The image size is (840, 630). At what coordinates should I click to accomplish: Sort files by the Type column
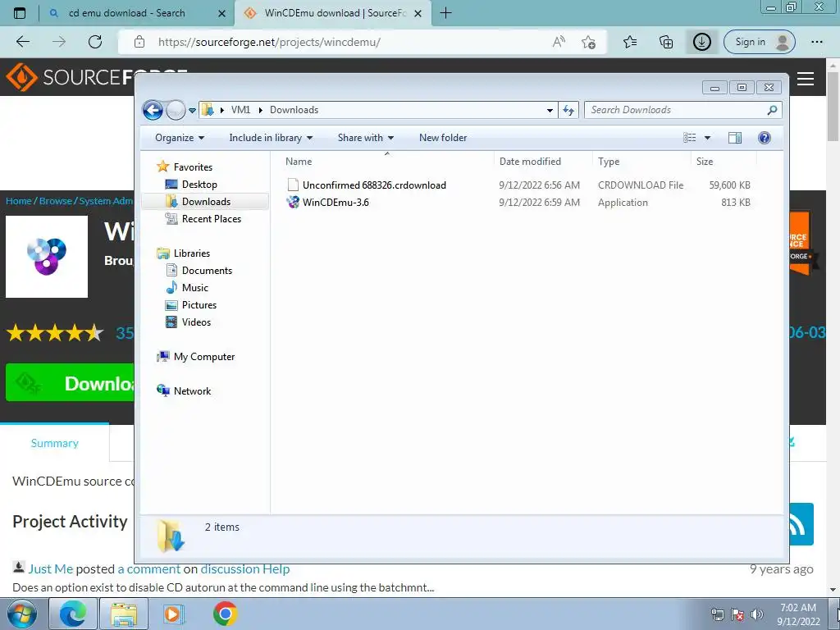609,162
